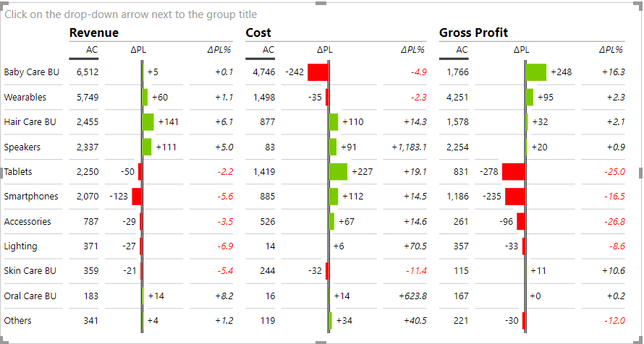Select the Smartphones row label
Image resolution: width=644 pixels, height=344 pixels.
(x=31, y=197)
